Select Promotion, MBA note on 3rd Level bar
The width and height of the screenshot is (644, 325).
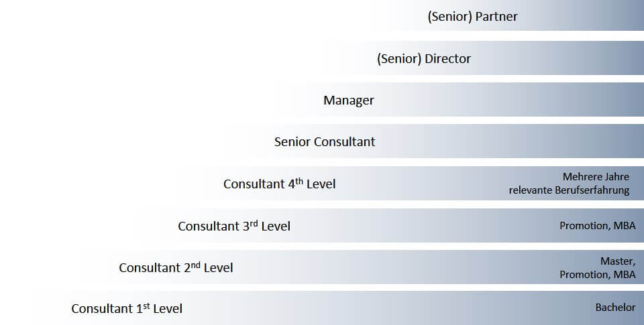click(597, 226)
